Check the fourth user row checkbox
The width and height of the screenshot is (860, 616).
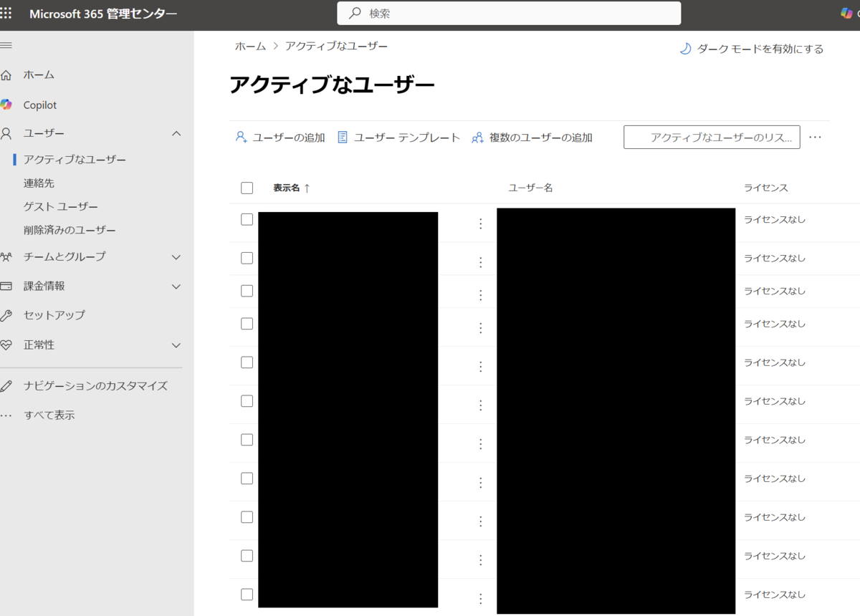(247, 324)
